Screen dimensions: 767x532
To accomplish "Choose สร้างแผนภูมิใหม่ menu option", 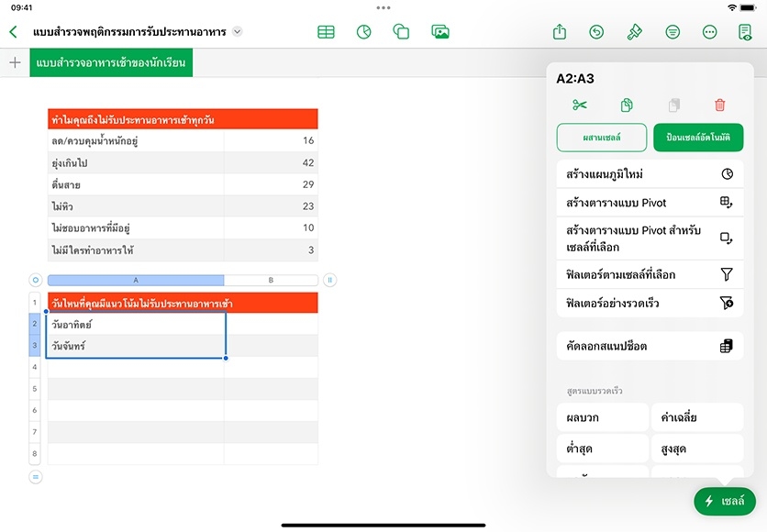I will tap(649, 173).
